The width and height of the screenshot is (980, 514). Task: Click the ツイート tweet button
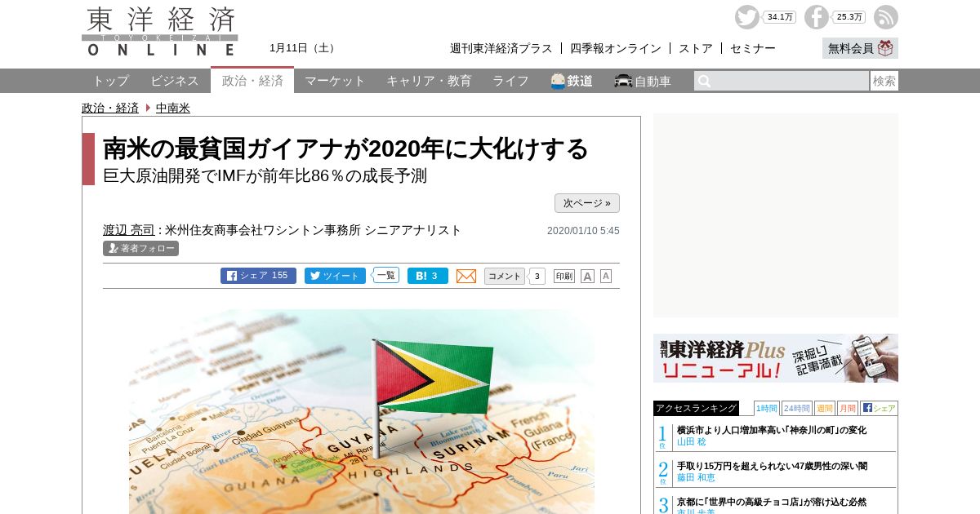335,276
